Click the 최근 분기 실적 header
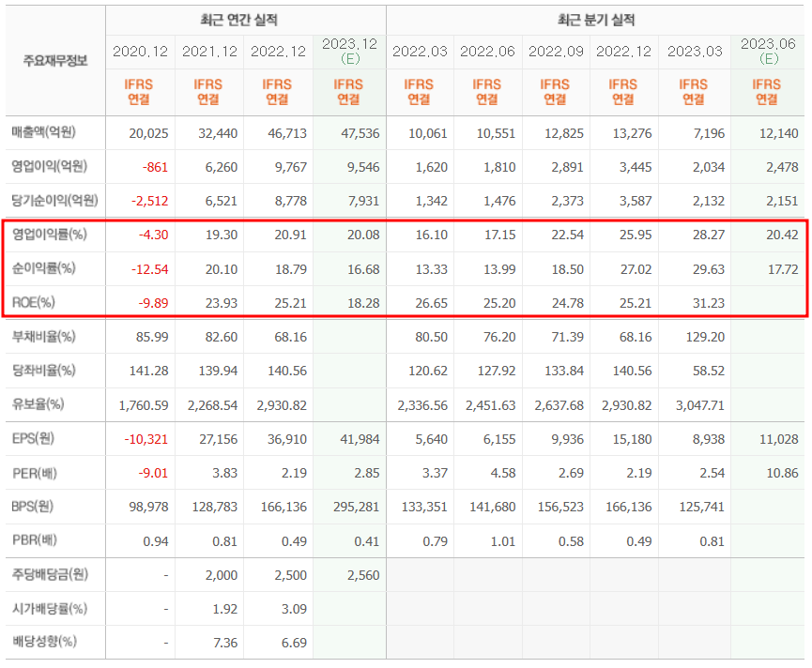This screenshot has height=668, width=812. [x=596, y=21]
